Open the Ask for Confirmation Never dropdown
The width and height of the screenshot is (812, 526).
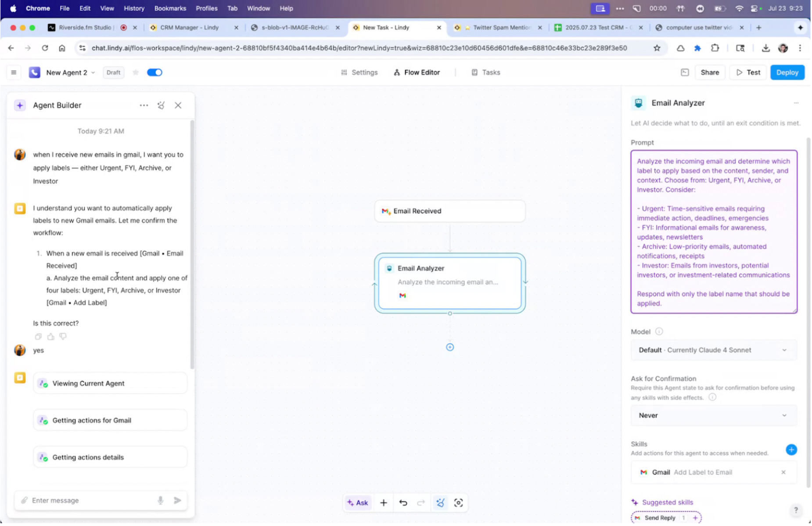pos(714,416)
